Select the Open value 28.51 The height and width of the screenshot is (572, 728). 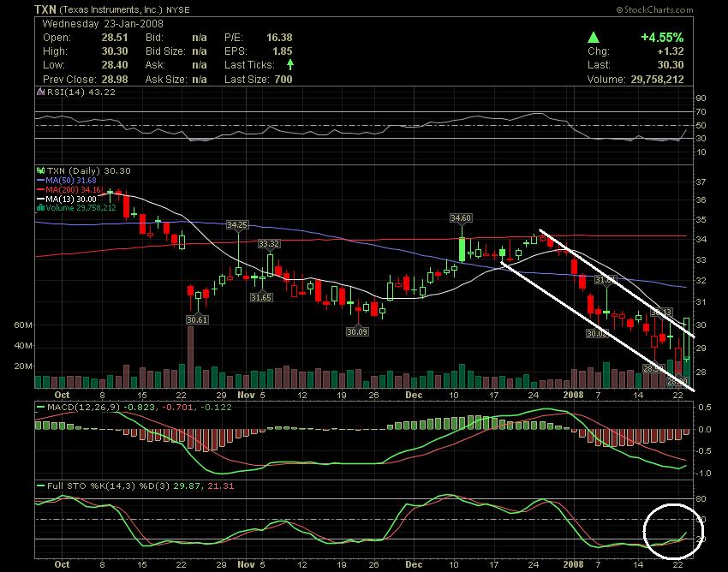114,38
